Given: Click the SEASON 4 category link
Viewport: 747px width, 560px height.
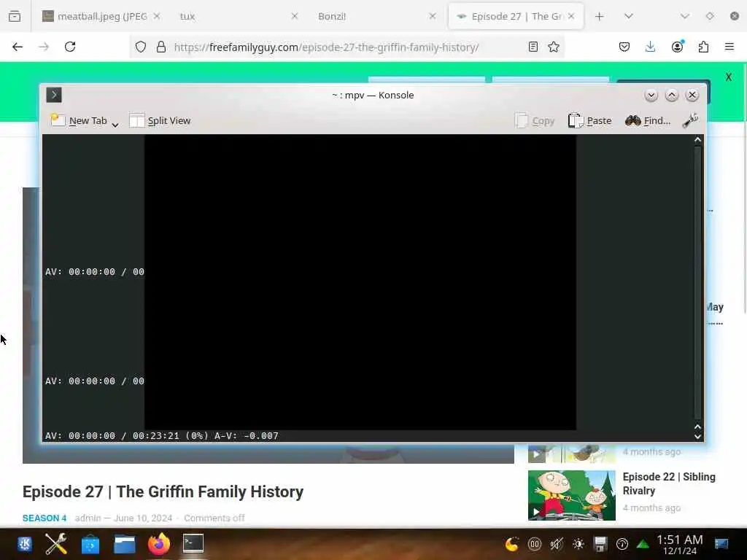Looking at the screenshot, I should [x=44, y=518].
